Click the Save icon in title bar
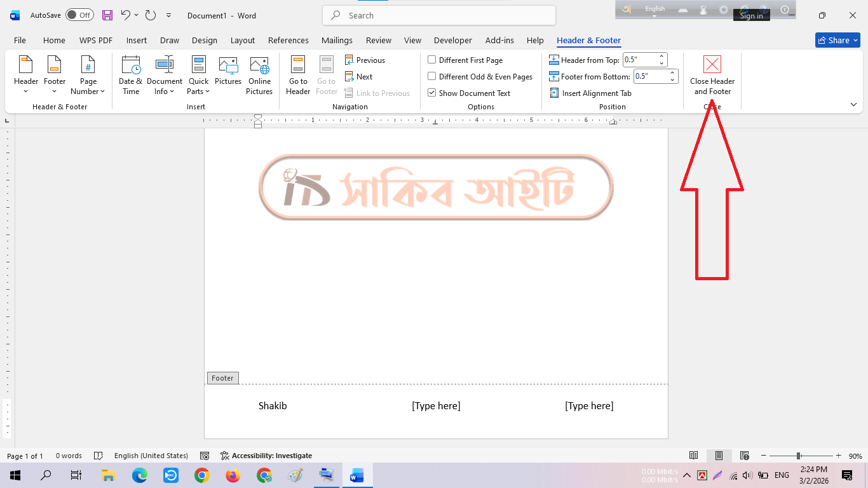This screenshot has width=868, height=488. click(107, 15)
